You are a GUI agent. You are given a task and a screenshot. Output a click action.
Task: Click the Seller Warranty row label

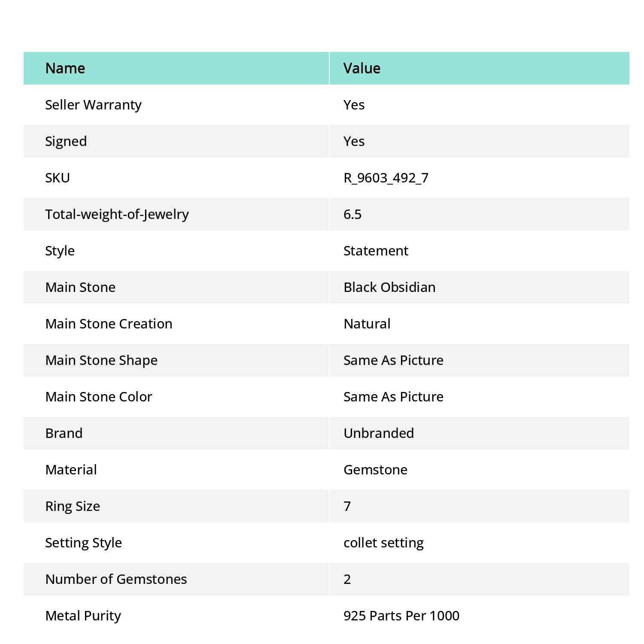point(93,105)
